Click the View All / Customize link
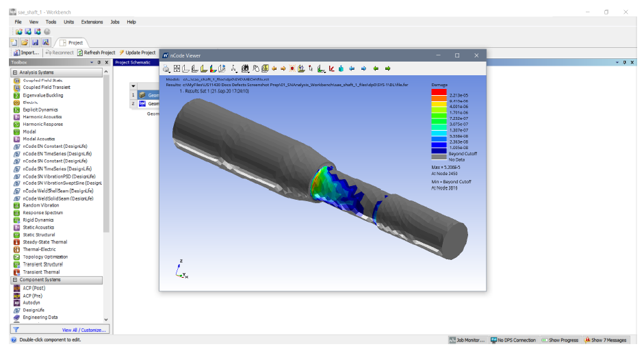The height and width of the screenshot is (353, 644). (x=83, y=330)
